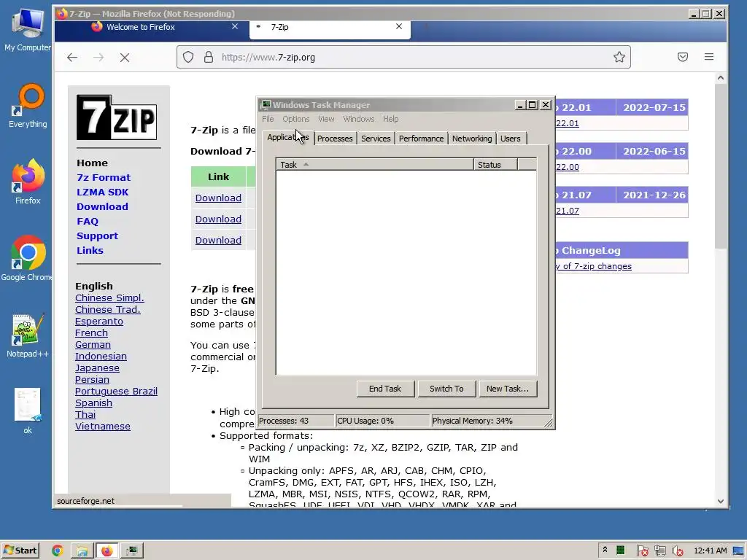Click the 7-Zip logo image
This screenshot has width=747, height=560.
117,117
